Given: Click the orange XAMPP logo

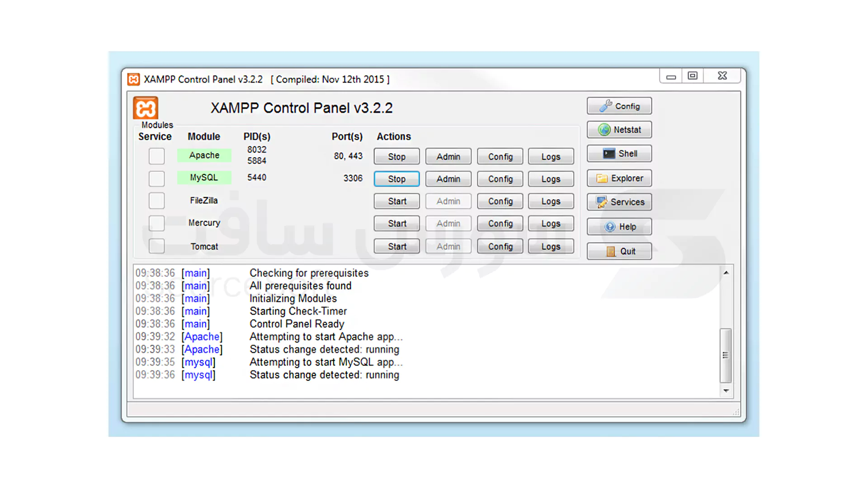Looking at the screenshot, I should pos(146,108).
